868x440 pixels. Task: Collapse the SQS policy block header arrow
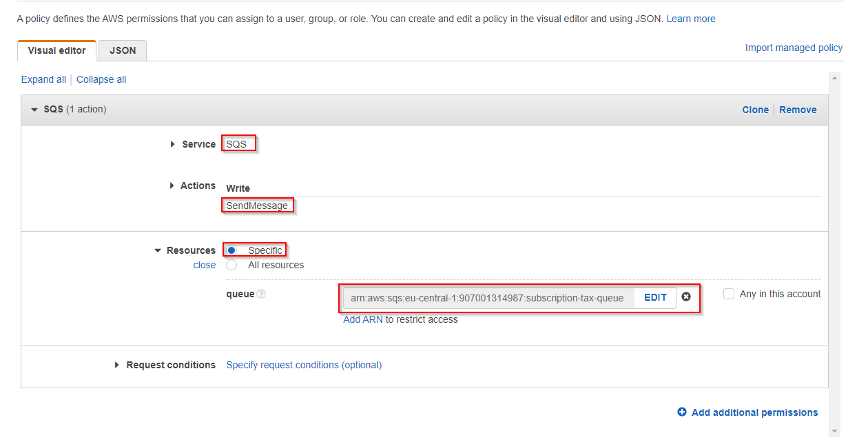coord(34,110)
